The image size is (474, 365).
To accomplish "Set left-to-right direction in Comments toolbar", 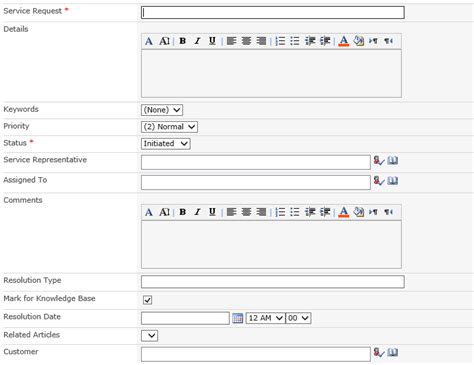I will 373,212.
